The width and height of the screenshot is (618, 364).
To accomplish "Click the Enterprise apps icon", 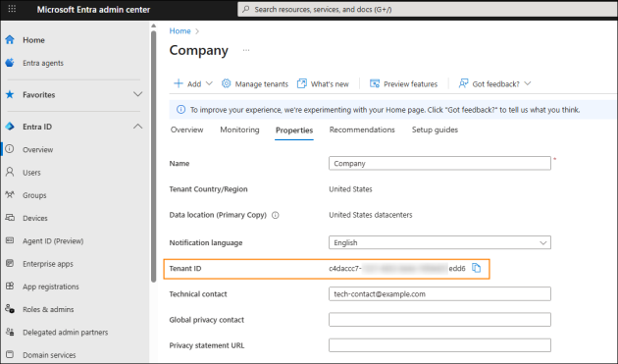I will pyautogui.click(x=10, y=264).
